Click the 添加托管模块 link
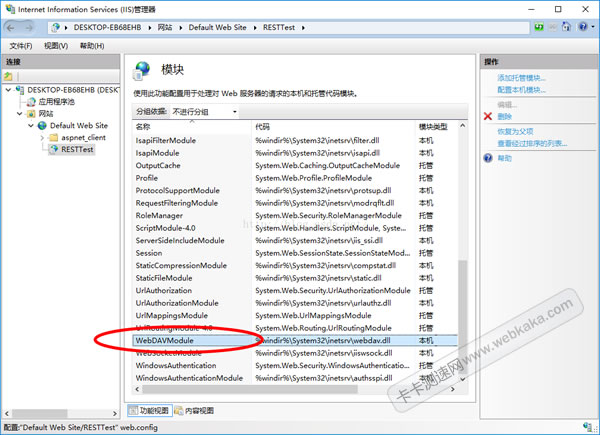Screen dimensions: 600x435 (x=521, y=77)
